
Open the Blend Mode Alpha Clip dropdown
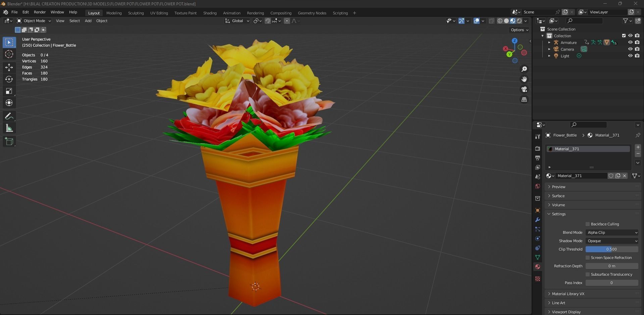click(612, 232)
